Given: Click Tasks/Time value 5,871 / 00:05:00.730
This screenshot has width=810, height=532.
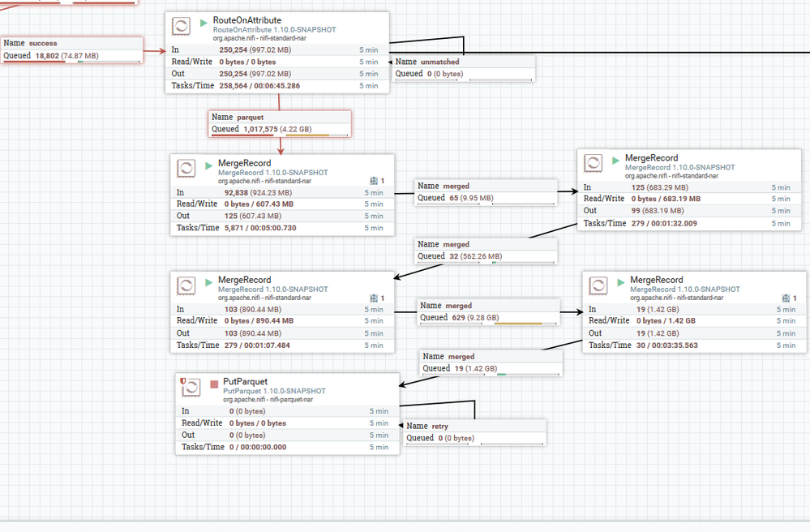Looking at the screenshot, I should click(x=260, y=228).
